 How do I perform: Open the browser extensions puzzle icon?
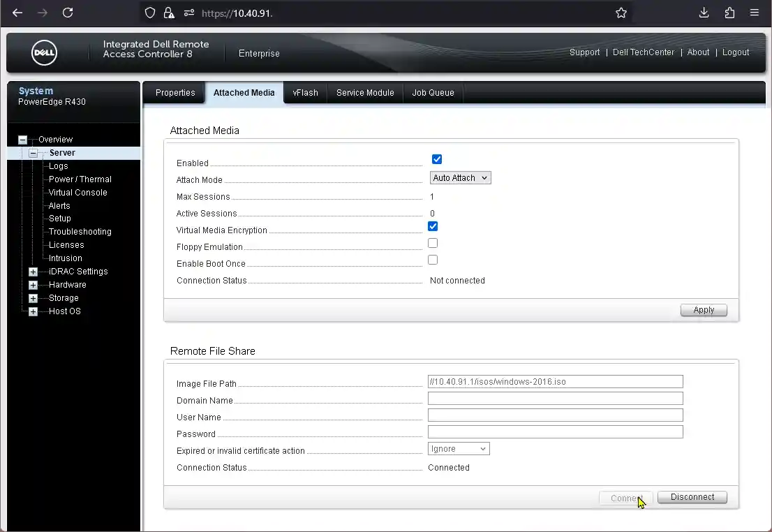729,13
